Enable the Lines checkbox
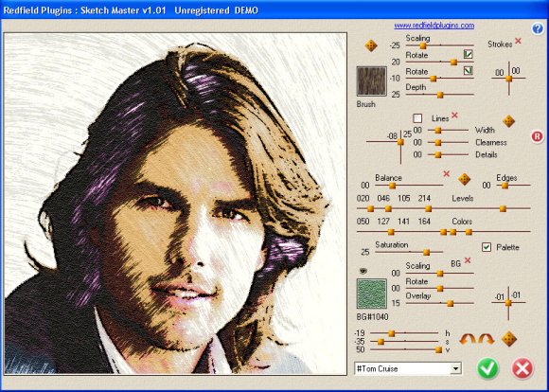Image resolution: width=549 pixels, height=392 pixels. pos(417,118)
